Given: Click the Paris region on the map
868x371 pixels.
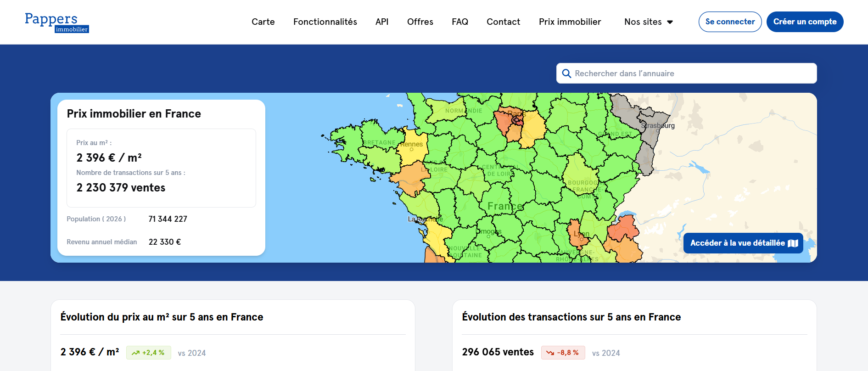Looking at the screenshot, I should tap(516, 113).
